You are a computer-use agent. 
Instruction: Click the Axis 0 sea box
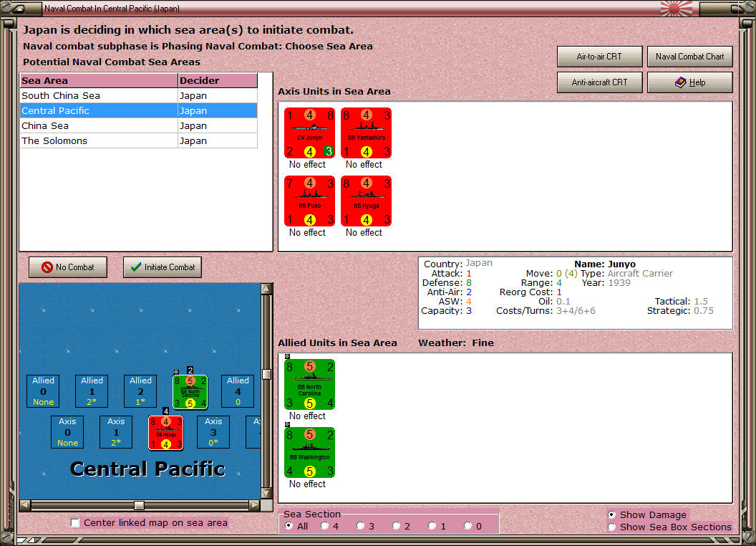pos(67,432)
